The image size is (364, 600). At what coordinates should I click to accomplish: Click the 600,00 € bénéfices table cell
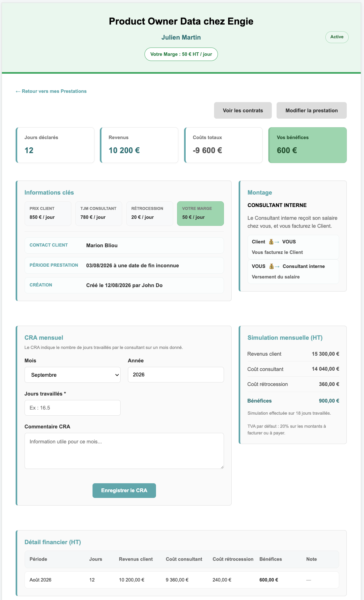269,580
